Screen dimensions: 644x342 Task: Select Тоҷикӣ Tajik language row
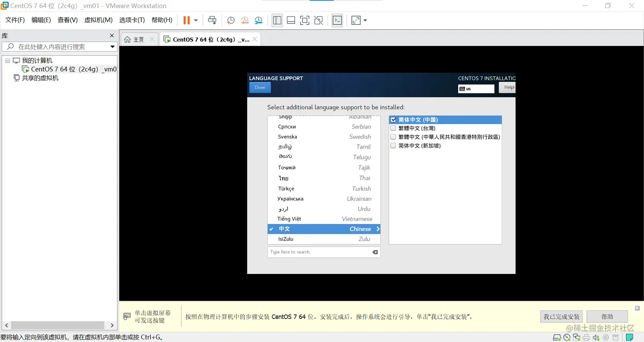[324, 167]
